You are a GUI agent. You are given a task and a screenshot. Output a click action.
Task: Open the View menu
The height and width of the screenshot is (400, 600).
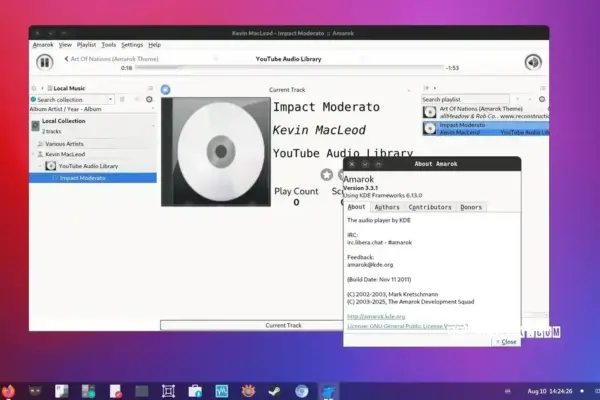point(65,45)
